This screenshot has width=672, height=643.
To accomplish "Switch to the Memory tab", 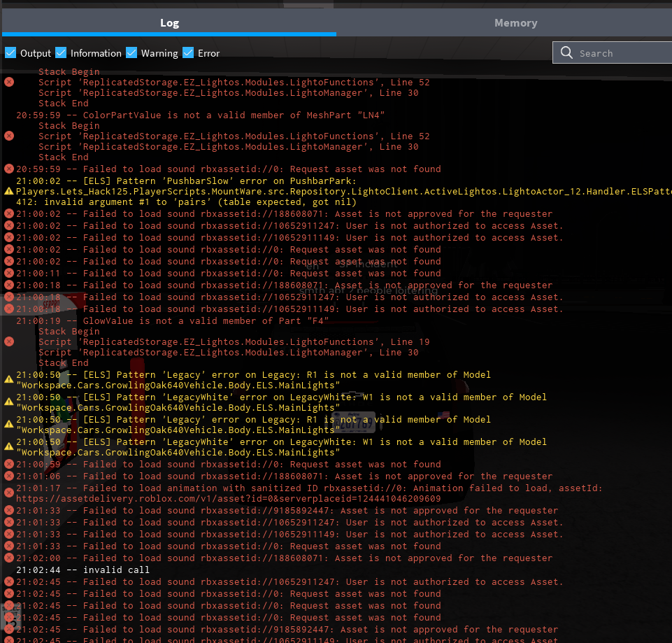I will tap(515, 23).
